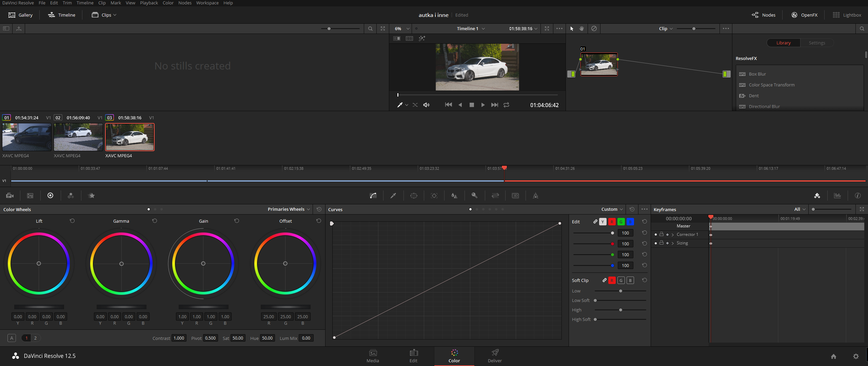This screenshot has width=868, height=366.
Task: Select the Color Wheels palette icon
Action: 50,196
